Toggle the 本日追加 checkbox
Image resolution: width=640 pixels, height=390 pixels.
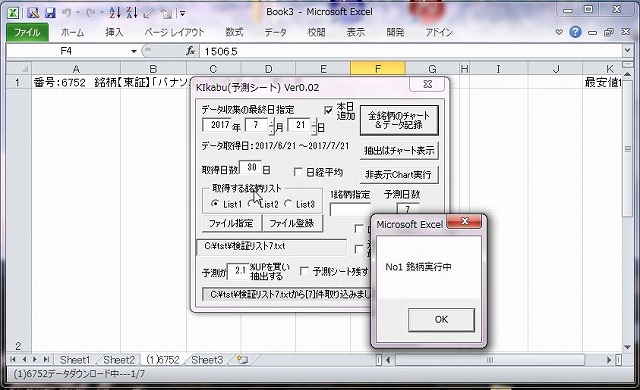(329, 110)
